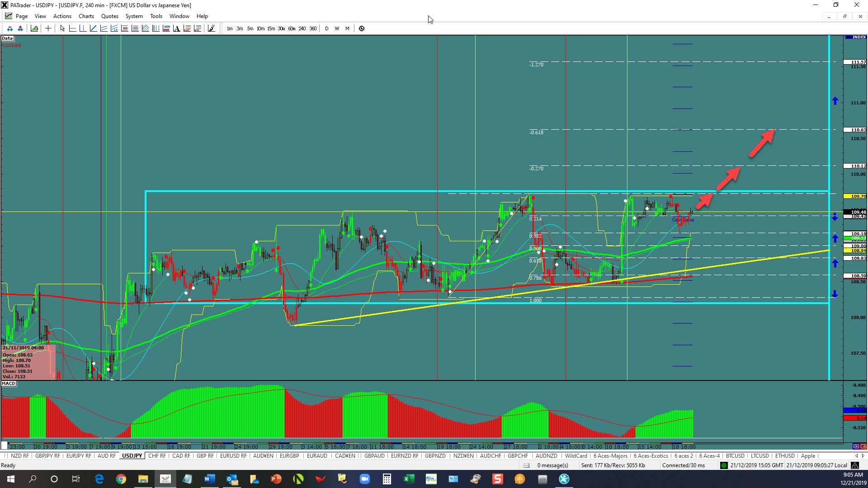The width and height of the screenshot is (868, 488).
Task: Open the Actions menu
Action: pos(62,16)
